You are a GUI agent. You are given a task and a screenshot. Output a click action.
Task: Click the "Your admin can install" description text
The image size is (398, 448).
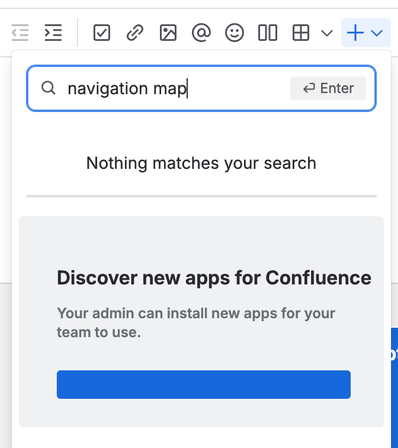click(196, 323)
